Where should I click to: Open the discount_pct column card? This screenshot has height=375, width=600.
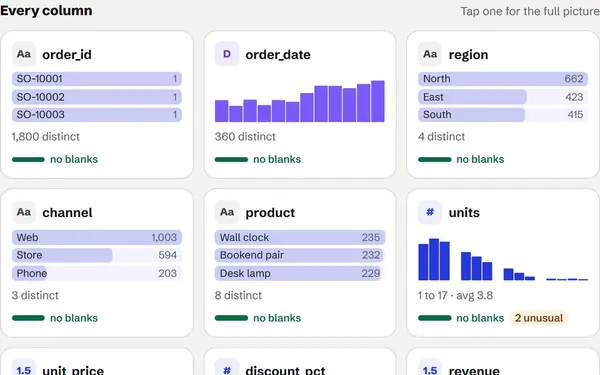click(300, 361)
